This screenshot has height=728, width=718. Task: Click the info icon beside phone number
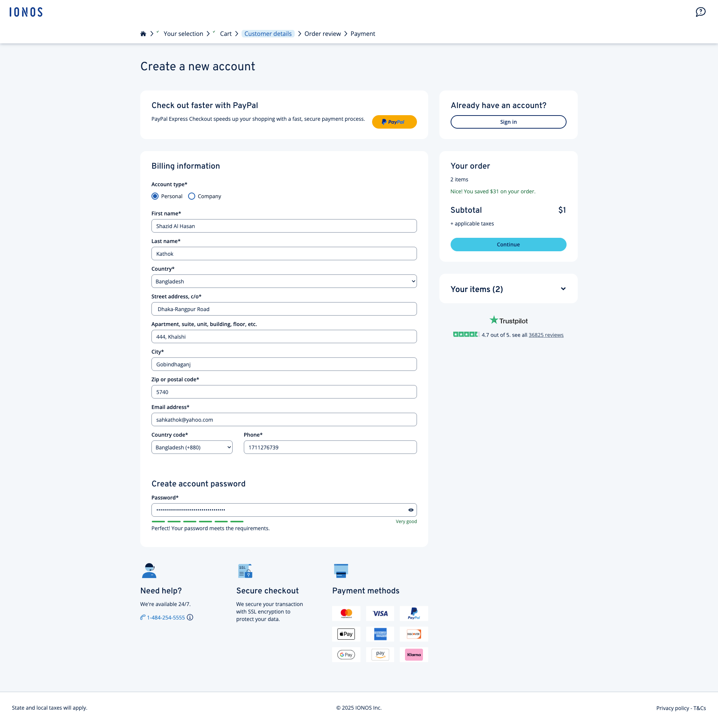[x=190, y=617]
